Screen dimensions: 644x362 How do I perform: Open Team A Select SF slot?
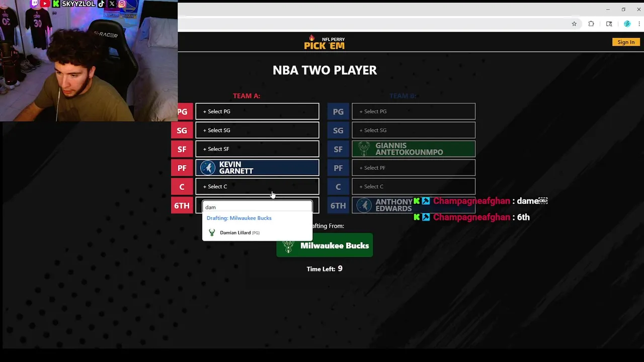coord(257,149)
